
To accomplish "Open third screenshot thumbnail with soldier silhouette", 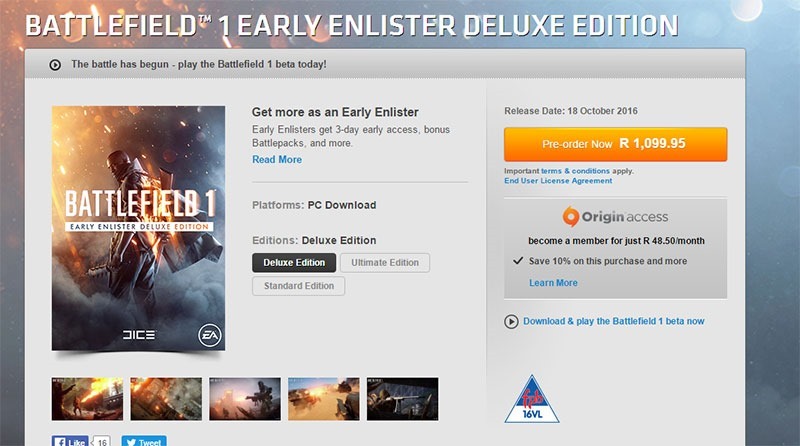I will click(x=245, y=399).
